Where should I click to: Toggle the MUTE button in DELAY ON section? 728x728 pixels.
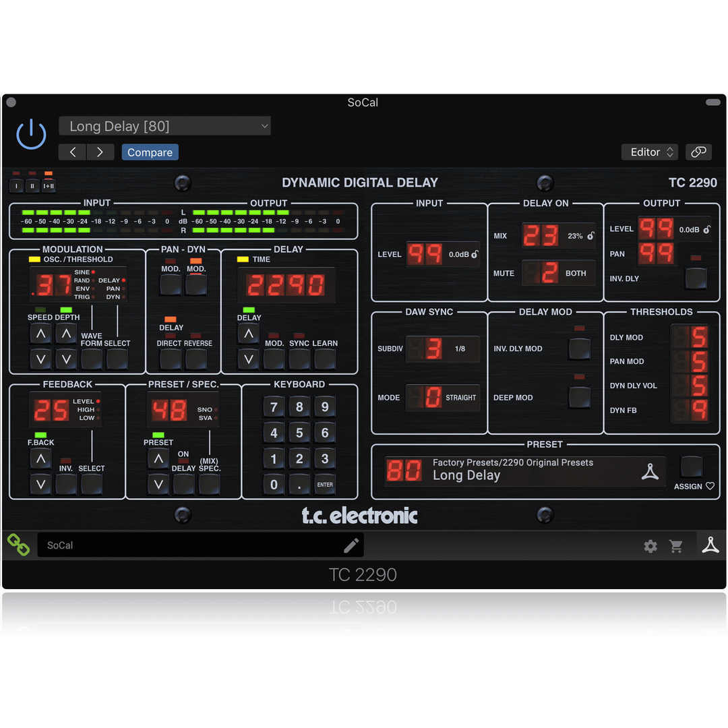pos(560,273)
